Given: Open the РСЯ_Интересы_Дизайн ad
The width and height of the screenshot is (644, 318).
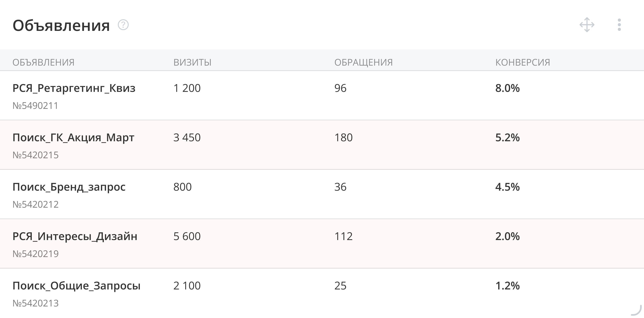Looking at the screenshot, I should point(75,236).
